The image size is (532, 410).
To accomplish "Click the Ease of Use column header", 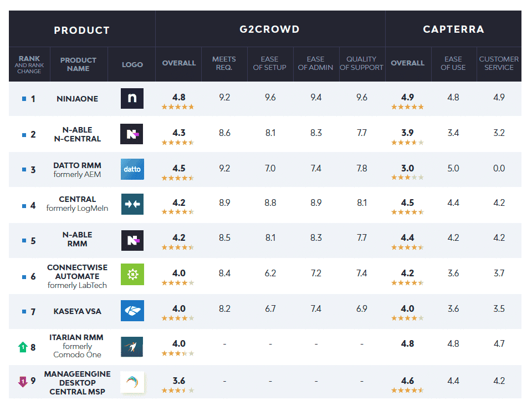I will coord(453,63).
